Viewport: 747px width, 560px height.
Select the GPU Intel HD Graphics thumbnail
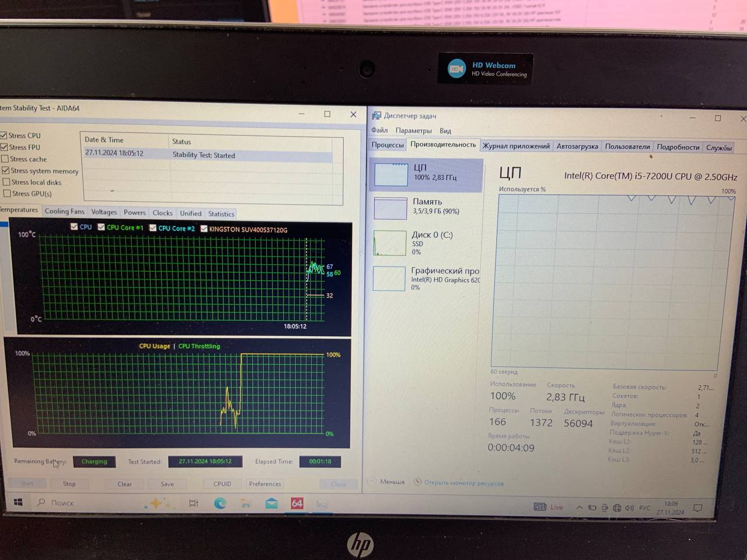point(389,278)
